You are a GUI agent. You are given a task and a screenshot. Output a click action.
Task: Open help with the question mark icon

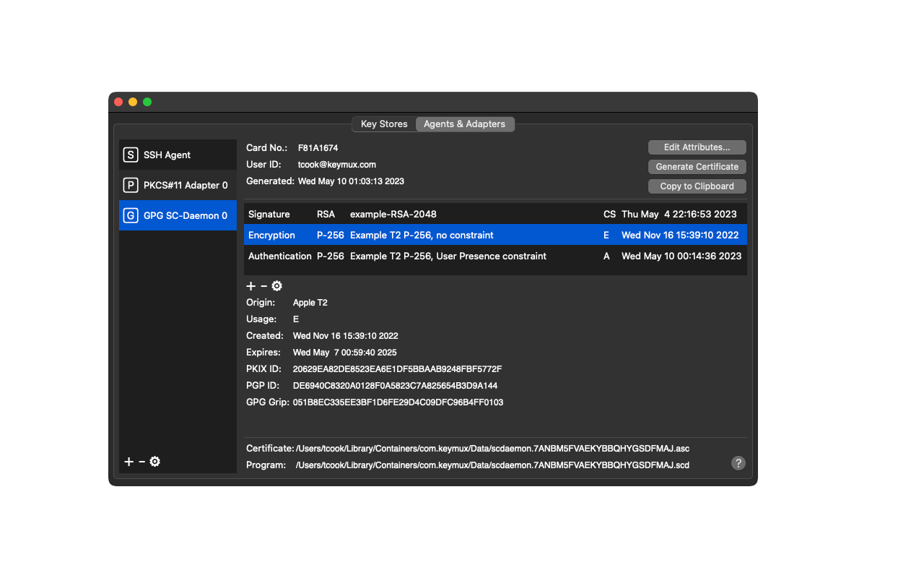(738, 463)
